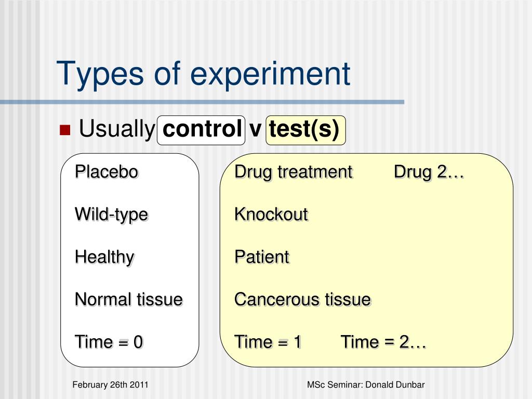
Task: Click the blue horizontal line under title
Action: (202, 102)
